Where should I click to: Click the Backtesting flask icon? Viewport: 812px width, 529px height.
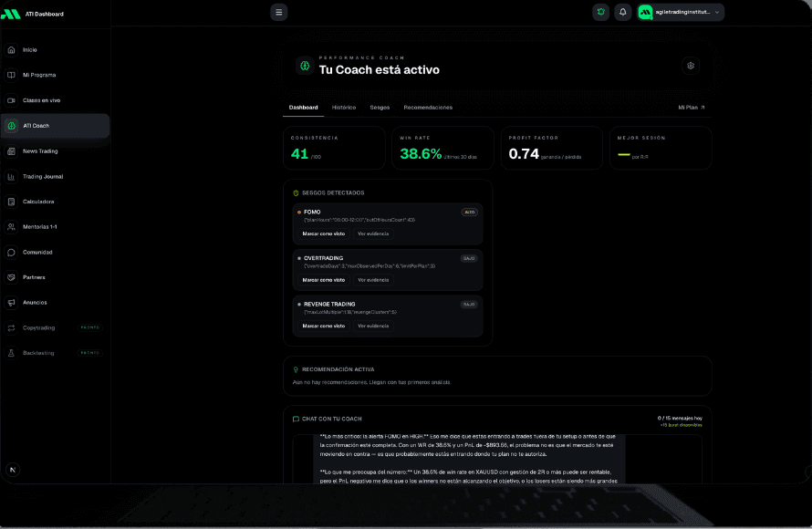(11, 353)
